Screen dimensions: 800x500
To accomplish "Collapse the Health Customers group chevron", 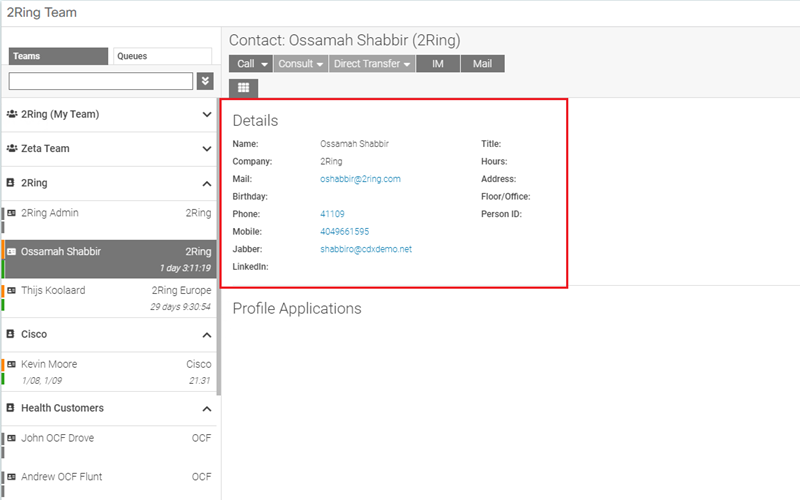I will click(x=207, y=409).
